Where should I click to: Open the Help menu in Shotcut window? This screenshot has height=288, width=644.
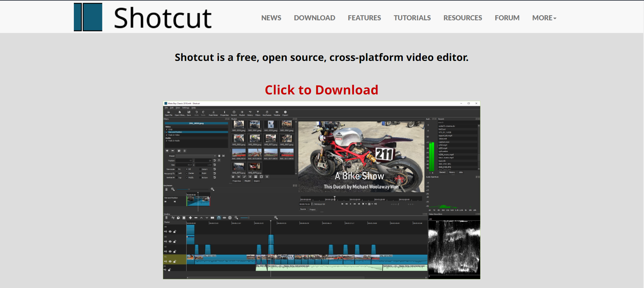[x=193, y=108]
